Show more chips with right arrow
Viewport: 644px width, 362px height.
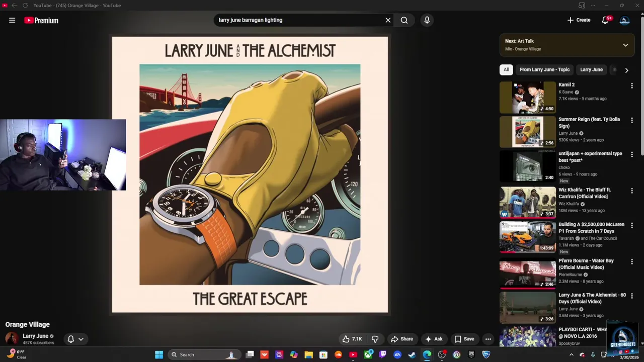(x=626, y=70)
